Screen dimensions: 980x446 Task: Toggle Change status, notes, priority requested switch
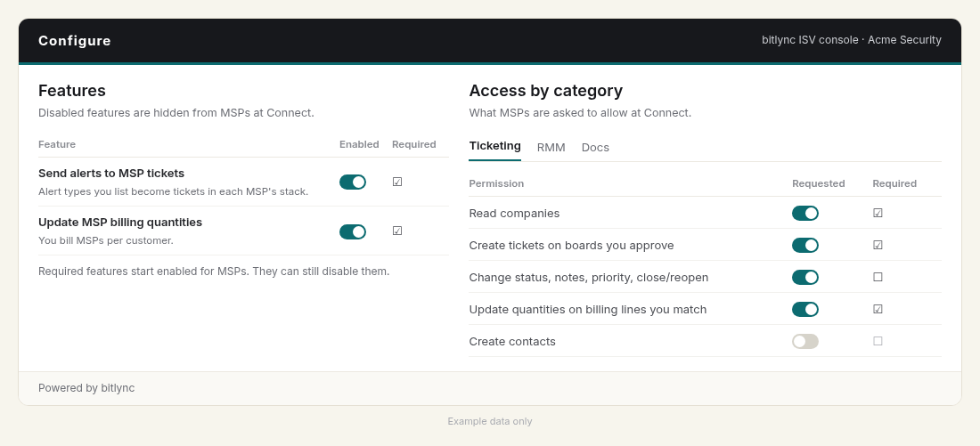pos(805,277)
